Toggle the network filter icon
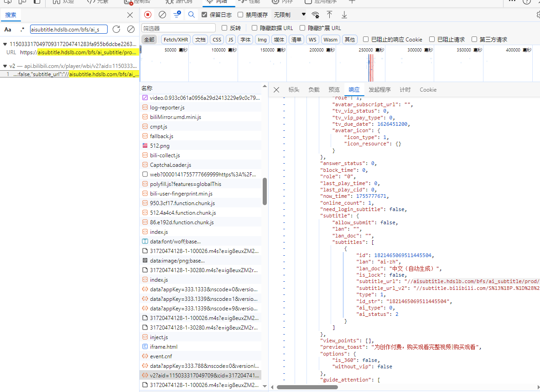 pyautogui.click(x=177, y=15)
